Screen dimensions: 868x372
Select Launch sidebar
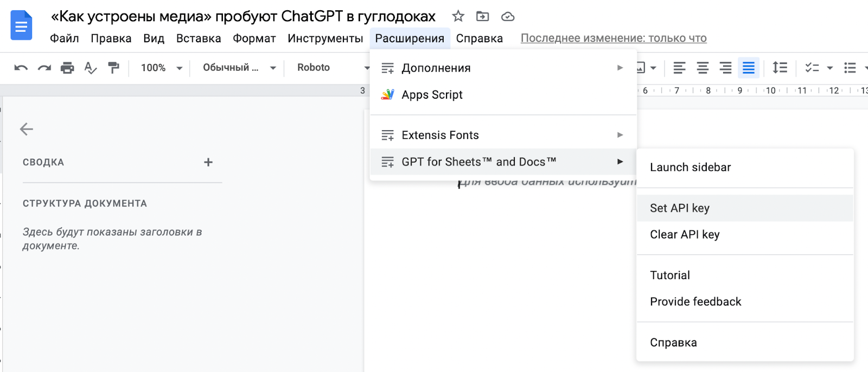pyautogui.click(x=745, y=168)
